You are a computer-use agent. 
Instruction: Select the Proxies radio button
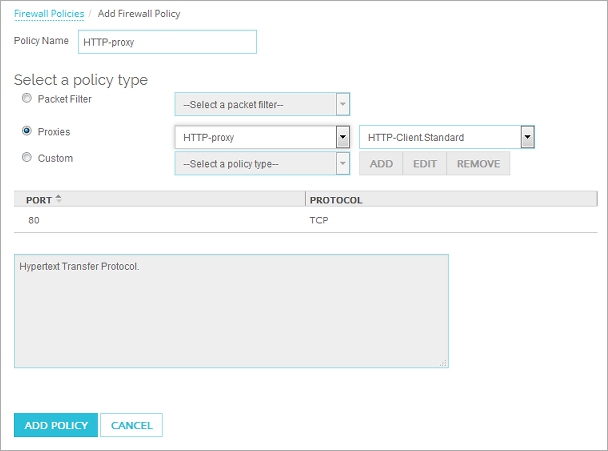point(27,131)
